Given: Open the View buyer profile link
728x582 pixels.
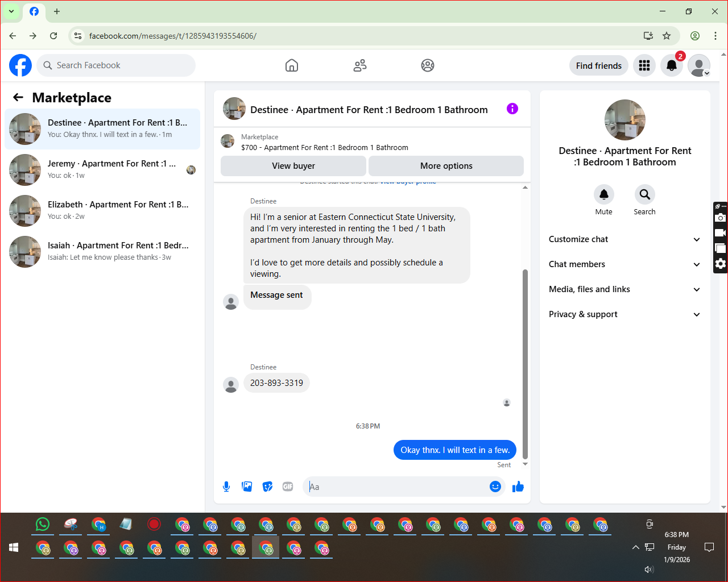Looking at the screenshot, I should tap(408, 182).
